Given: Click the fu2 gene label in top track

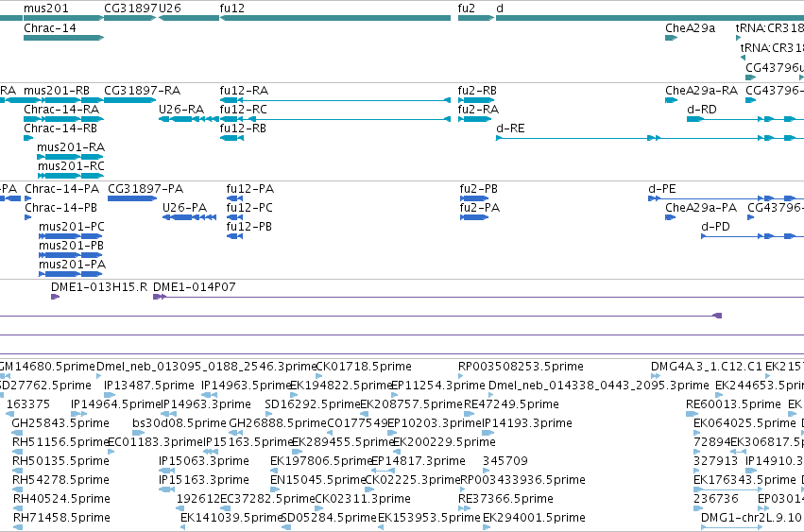Looking at the screenshot, I should click(467, 9).
